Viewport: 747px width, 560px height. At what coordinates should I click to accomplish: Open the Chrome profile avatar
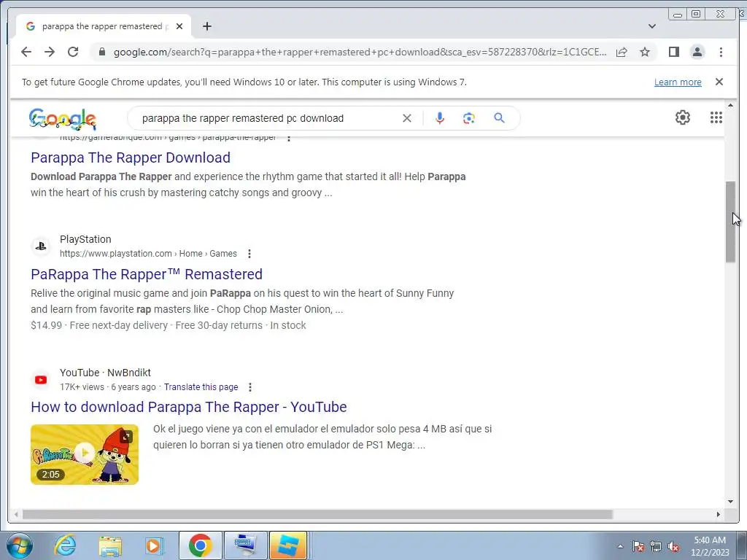697,52
